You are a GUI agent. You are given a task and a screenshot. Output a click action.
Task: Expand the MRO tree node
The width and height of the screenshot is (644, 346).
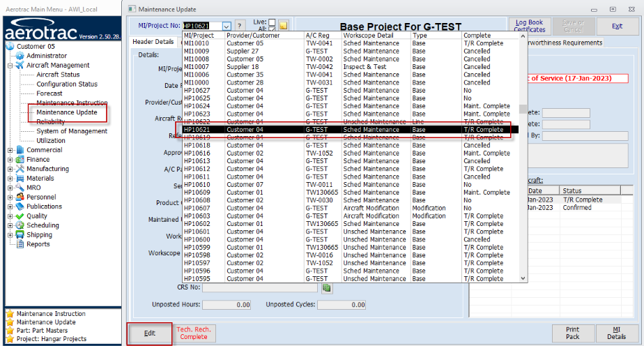10,188
